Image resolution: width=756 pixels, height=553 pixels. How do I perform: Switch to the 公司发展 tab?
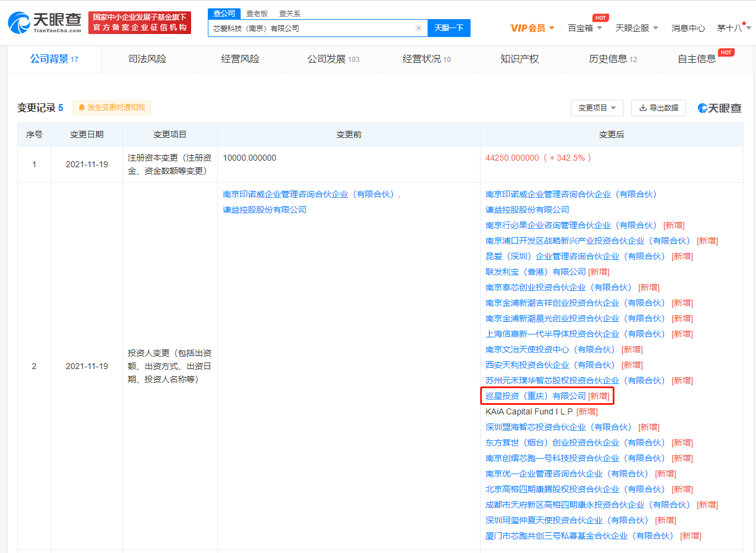point(333,59)
